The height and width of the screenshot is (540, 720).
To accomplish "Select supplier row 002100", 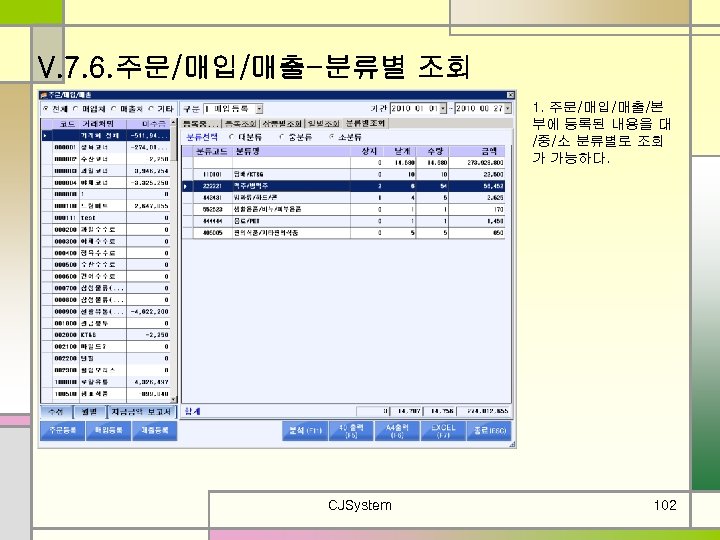I will coord(106,347).
